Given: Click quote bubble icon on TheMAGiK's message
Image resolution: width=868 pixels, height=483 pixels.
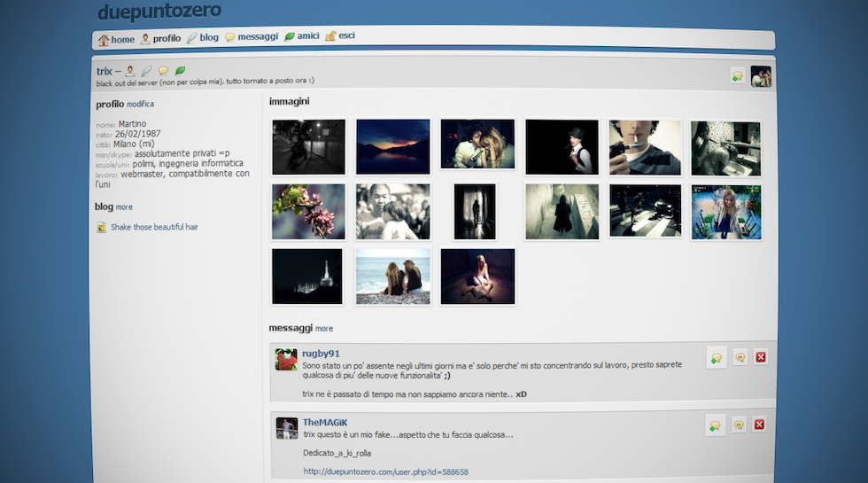Looking at the screenshot, I should [x=739, y=425].
